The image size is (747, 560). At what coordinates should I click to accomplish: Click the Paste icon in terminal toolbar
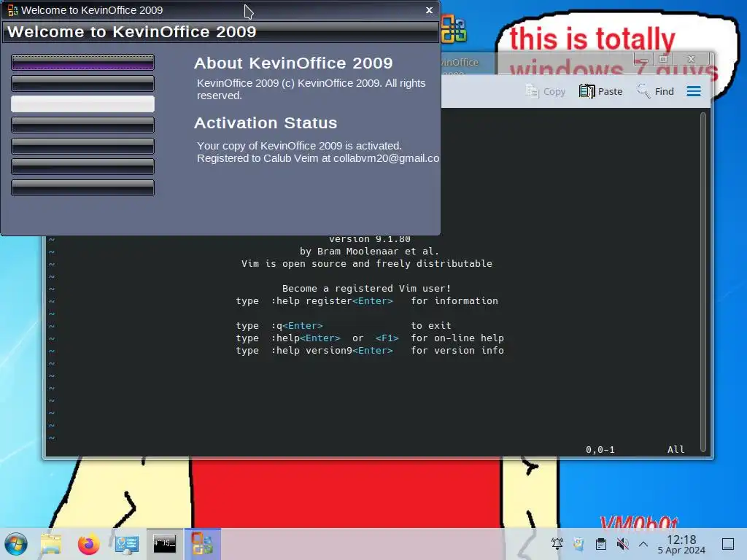tap(587, 91)
